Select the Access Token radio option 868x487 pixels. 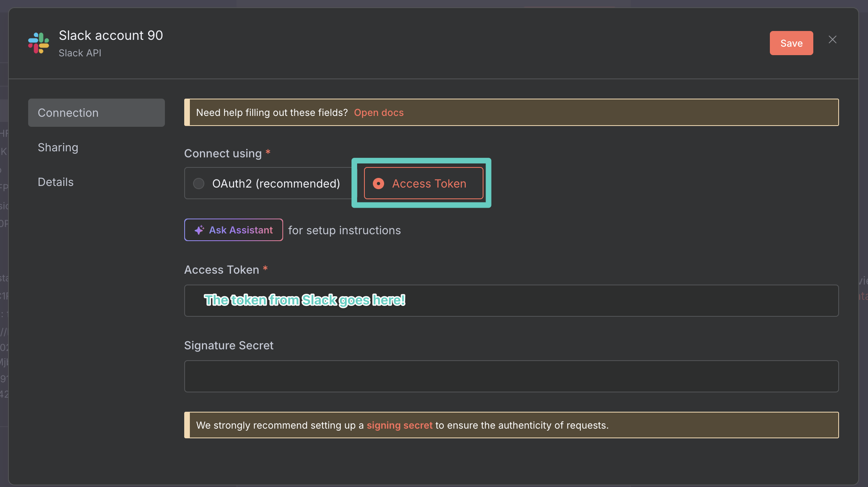tap(378, 184)
